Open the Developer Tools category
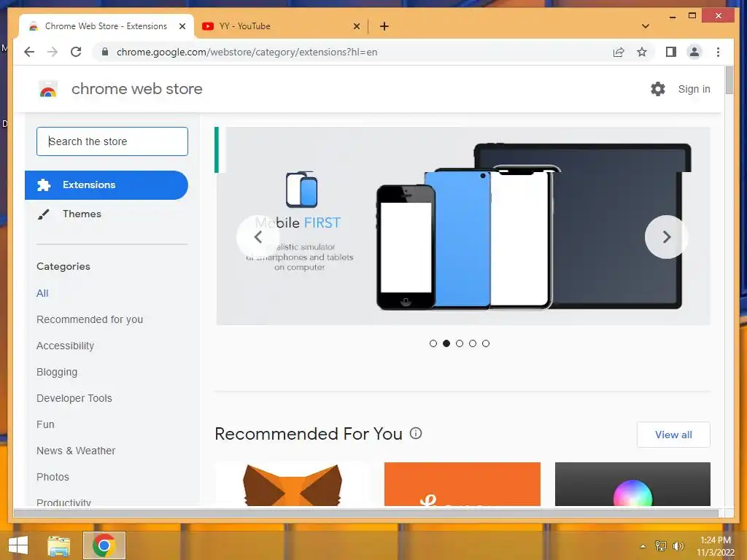 tap(74, 398)
